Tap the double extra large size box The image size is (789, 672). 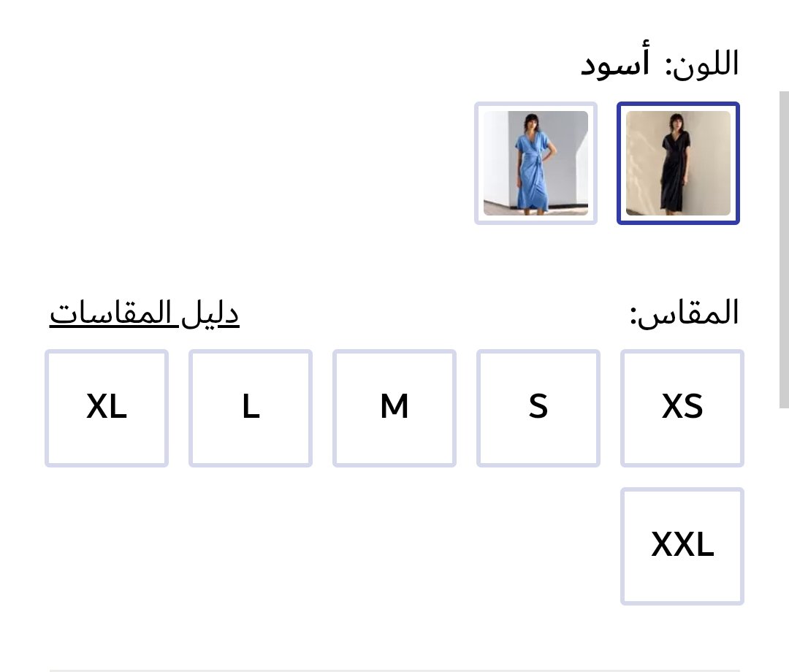click(x=682, y=546)
